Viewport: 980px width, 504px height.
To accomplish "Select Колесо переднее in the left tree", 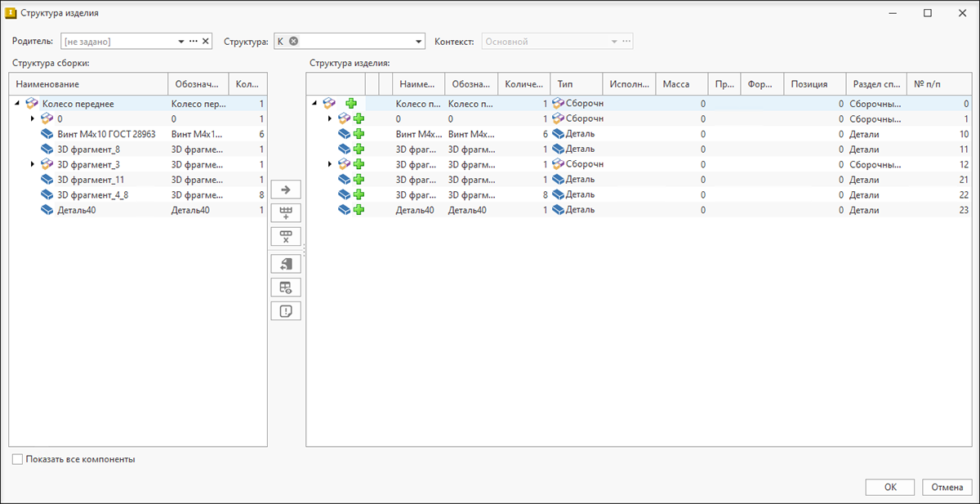I will coord(78,104).
